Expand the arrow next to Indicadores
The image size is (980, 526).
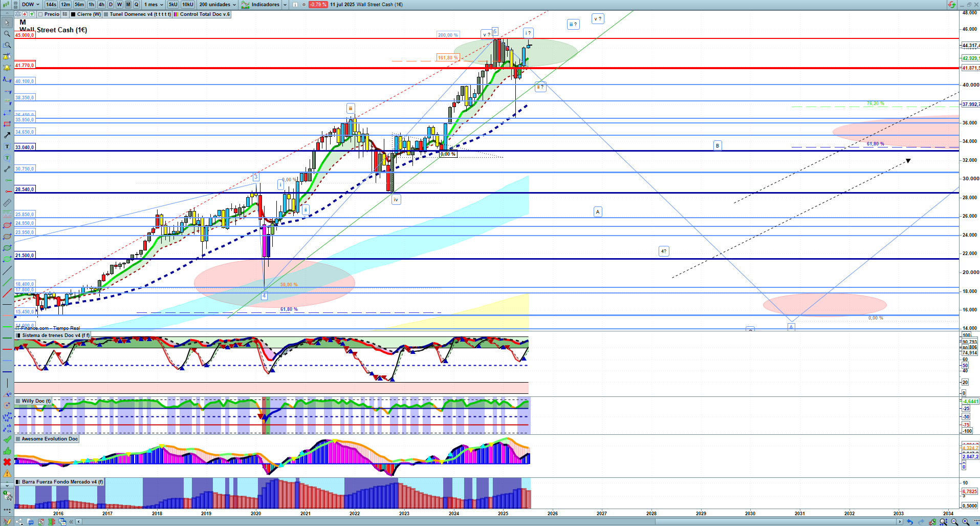[x=284, y=5]
